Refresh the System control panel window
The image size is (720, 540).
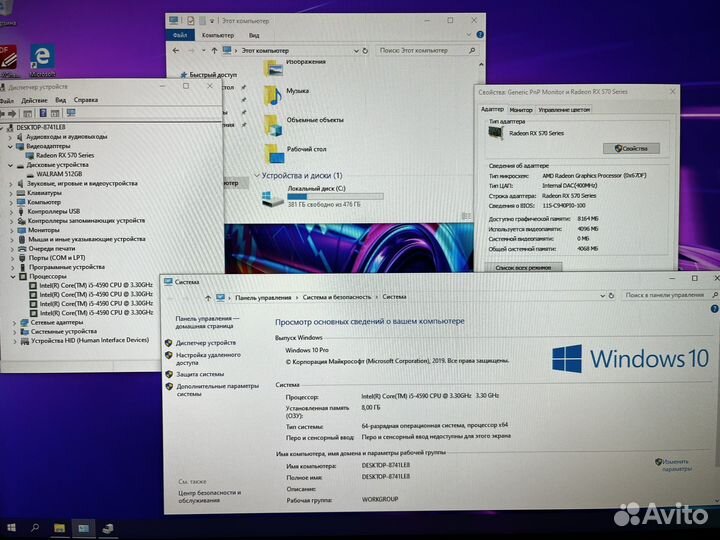click(x=611, y=296)
